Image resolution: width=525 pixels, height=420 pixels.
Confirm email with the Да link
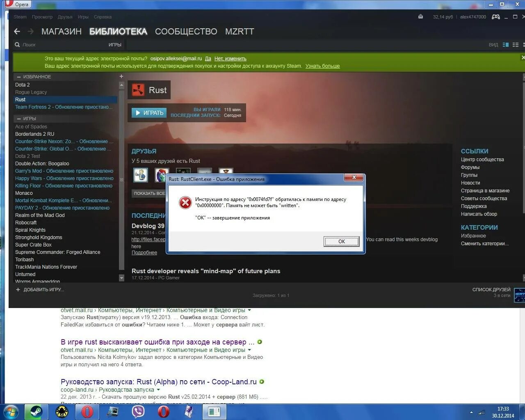click(x=208, y=59)
